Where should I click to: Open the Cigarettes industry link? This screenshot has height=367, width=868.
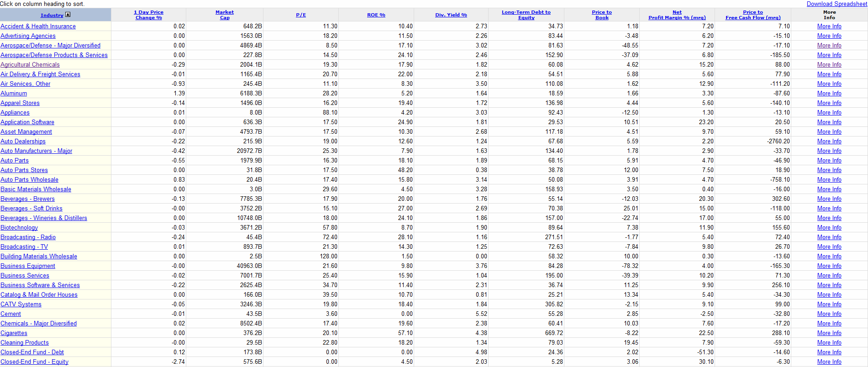(14, 333)
